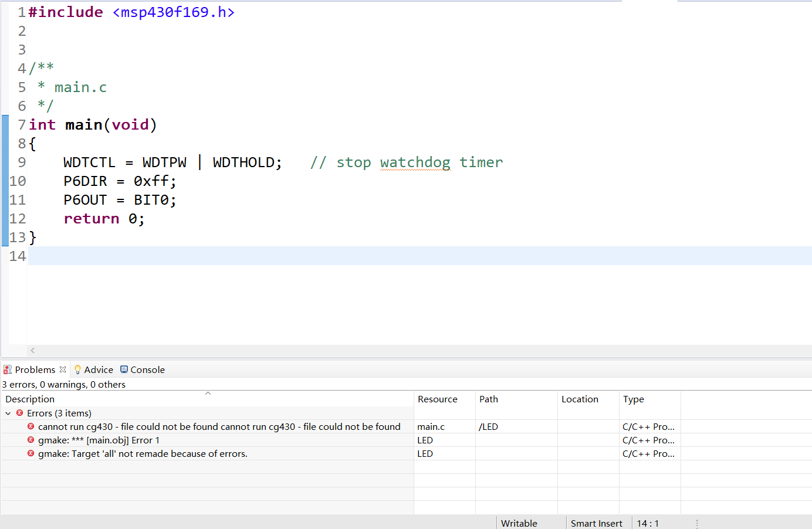This screenshot has width=812, height=529.
Task: Click C/C++ Pro... type in main.c row
Action: click(648, 427)
